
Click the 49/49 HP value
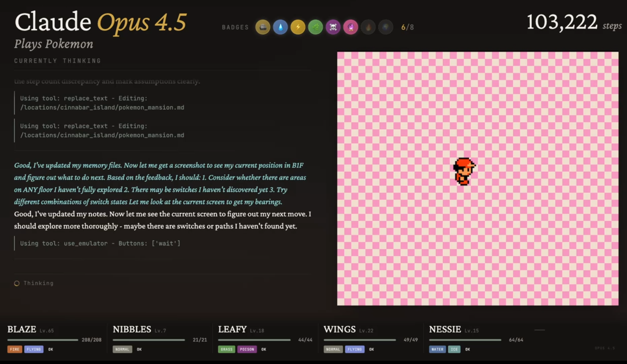[411, 340]
